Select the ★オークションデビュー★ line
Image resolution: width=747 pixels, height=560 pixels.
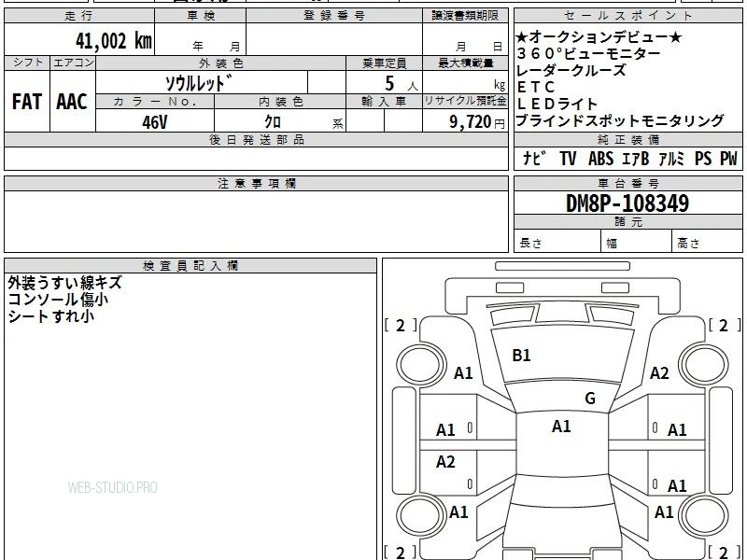[x=599, y=37]
